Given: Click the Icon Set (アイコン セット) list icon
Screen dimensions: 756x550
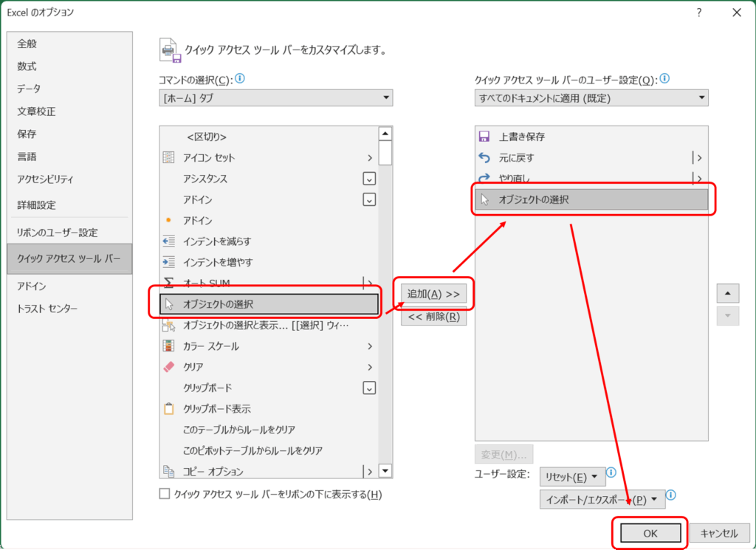Looking at the screenshot, I should coord(169,157).
